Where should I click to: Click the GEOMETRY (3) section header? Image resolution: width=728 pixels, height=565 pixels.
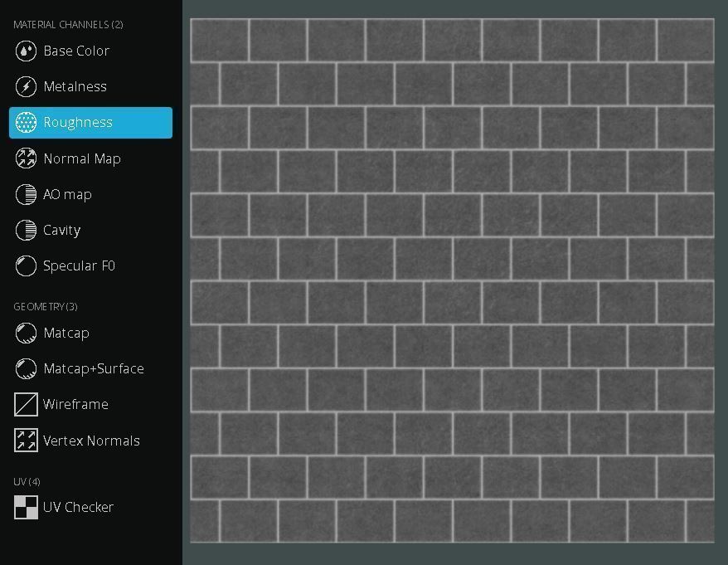(x=46, y=307)
